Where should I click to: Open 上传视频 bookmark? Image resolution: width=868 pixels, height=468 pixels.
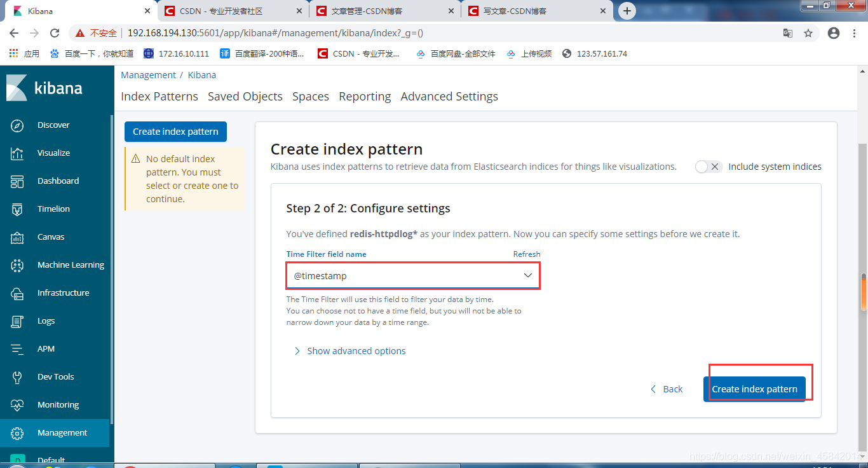[529, 53]
